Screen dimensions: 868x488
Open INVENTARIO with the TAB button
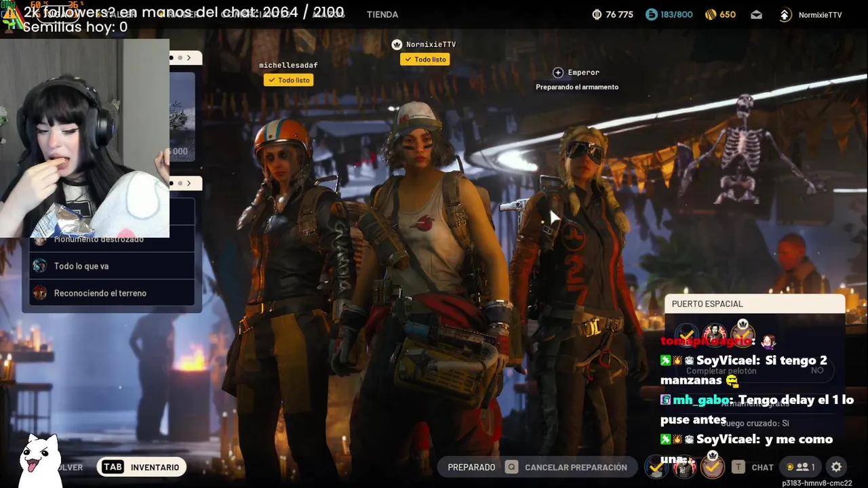(141, 467)
